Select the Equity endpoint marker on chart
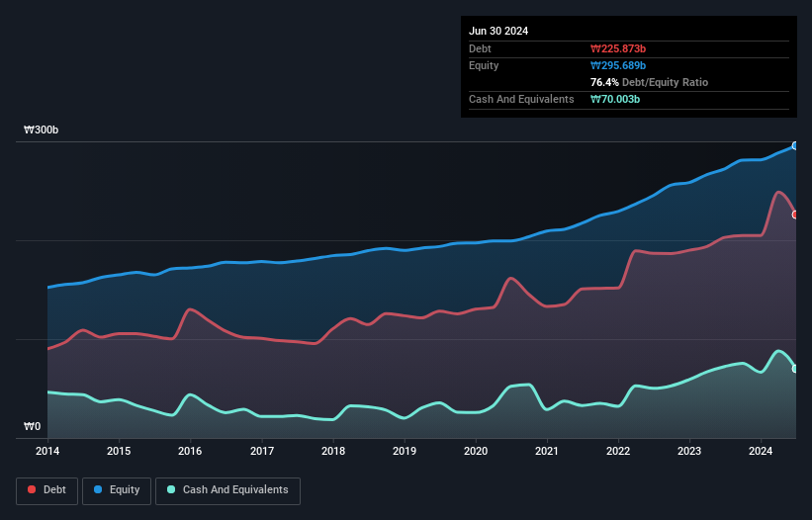This screenshot has height=520, width=812. pyautogui.click(x=795, y=146)
